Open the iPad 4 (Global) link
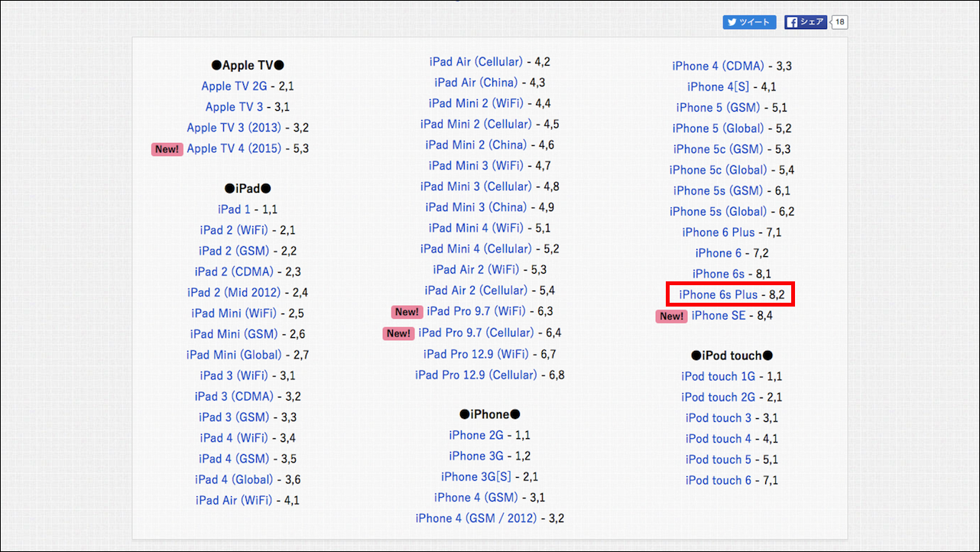 pyautogui.click(x=234, y=479)
